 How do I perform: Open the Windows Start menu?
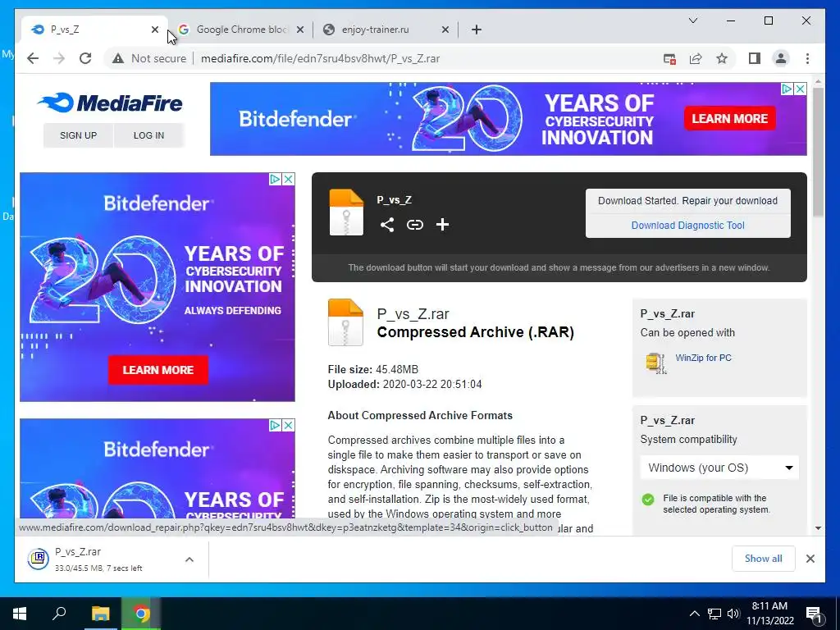point(20,614)
